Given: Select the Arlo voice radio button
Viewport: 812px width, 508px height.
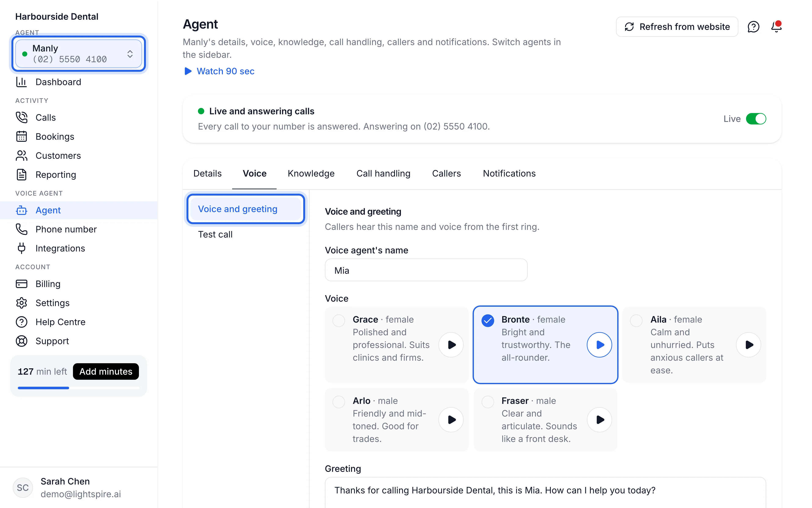Looking at the screenshot, I should tap(339, 402).
